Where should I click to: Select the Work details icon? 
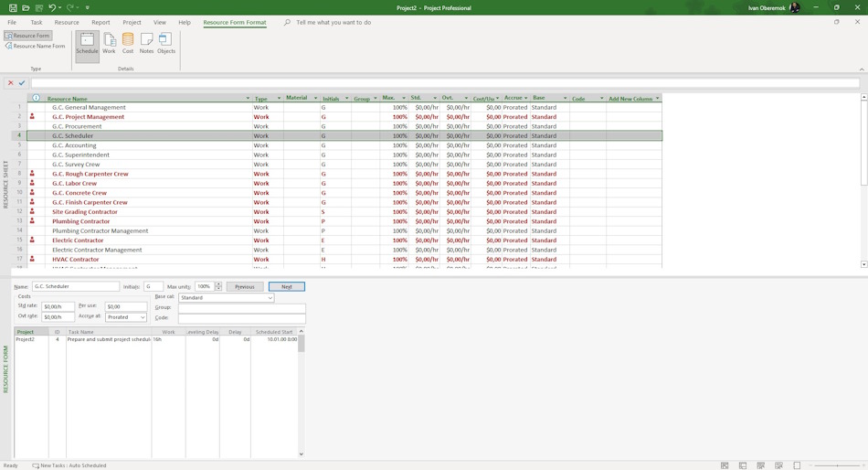pos(109,44)
